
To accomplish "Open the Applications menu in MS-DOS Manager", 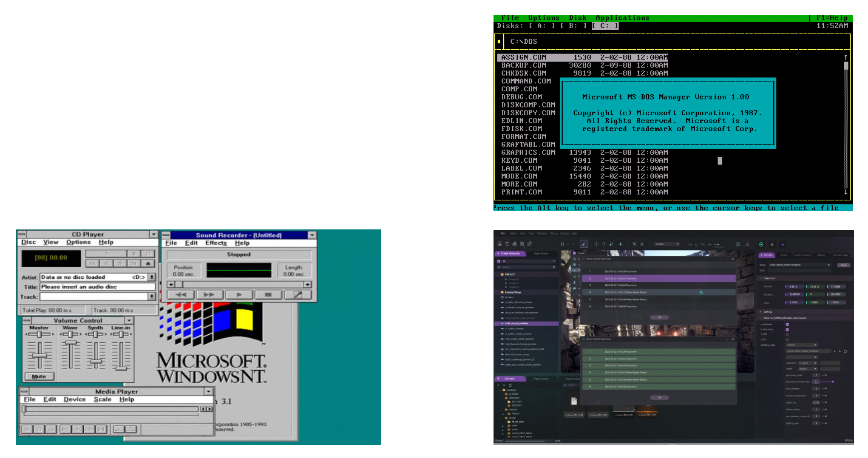I will (x=622, y=18).
